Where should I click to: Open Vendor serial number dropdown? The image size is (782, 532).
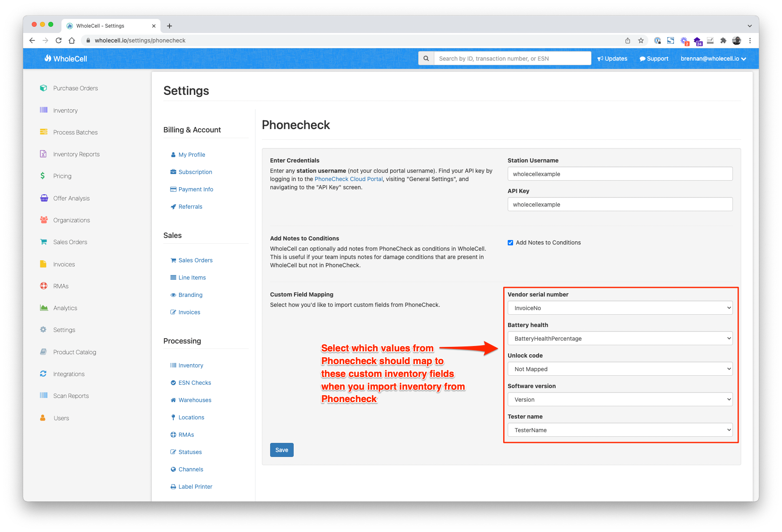[x=620, y=308]
